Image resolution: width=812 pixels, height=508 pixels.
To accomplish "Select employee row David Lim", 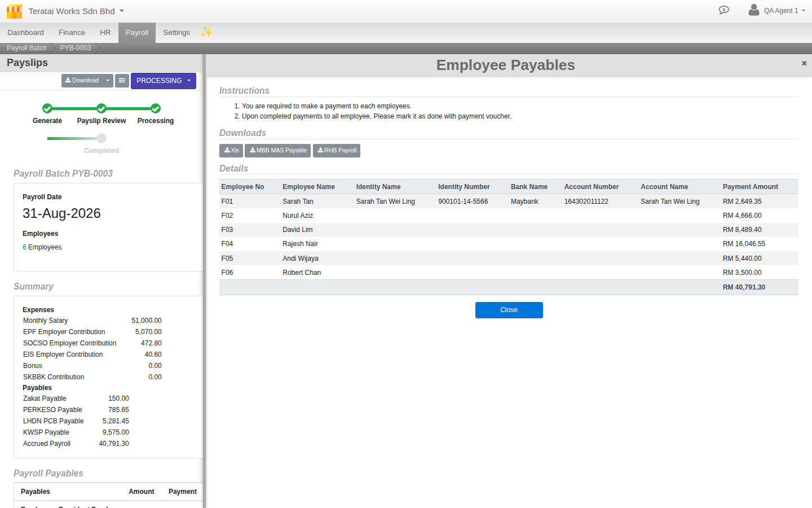I will tap(509, 230).
